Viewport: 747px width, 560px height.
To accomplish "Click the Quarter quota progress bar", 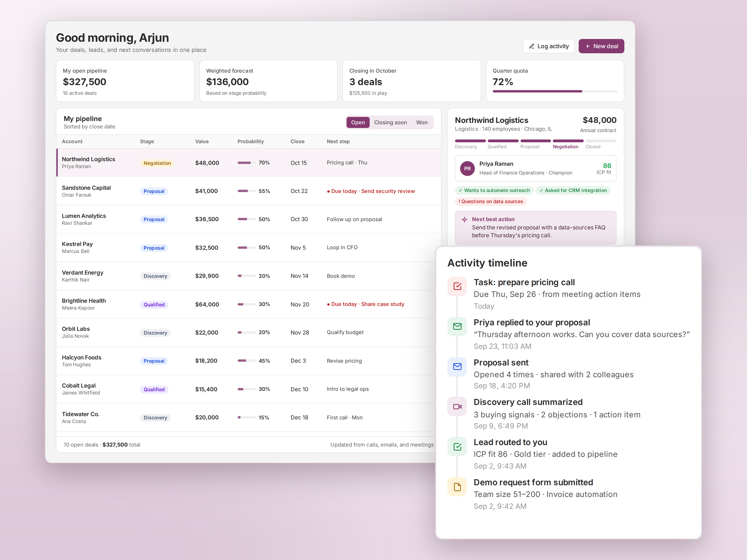I will 555,91.
